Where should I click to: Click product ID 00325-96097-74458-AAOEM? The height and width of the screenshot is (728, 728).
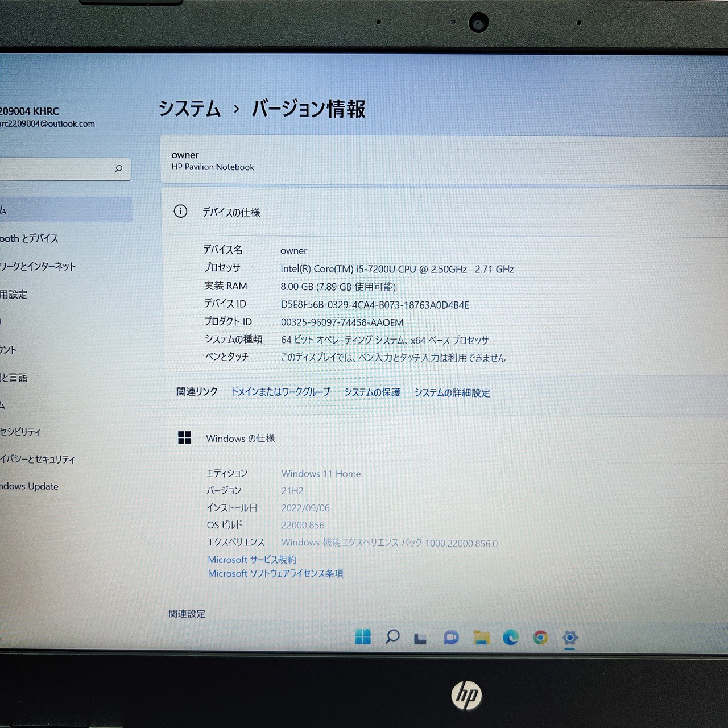[x=342, y=322]
